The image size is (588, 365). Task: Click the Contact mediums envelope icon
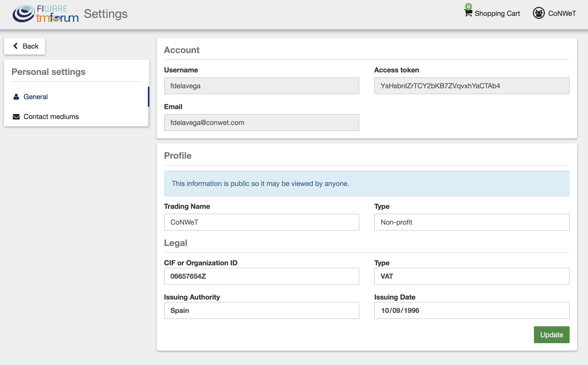pyautogui.click(x=16, y=117)
